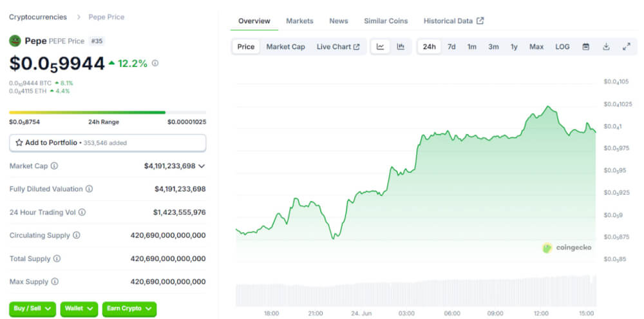Screen dimensions: 644x319
Task: Select the 7d time range
Action: coord(451,46)
